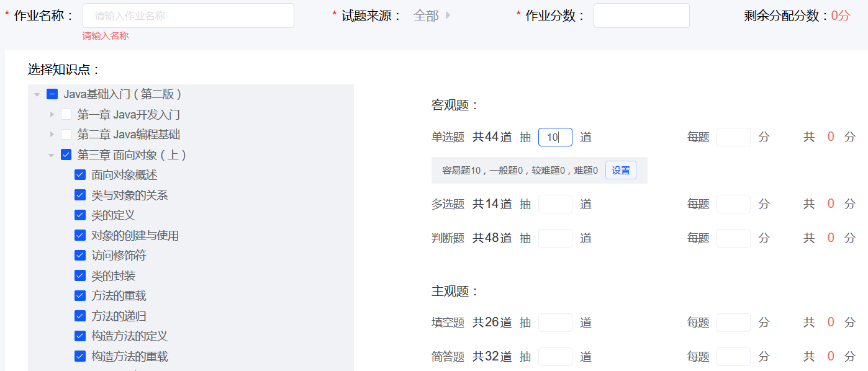Check the 第一章 Java开发入门 checkbox
The width and height of the screenshot is (868, 371).
coord(66,114)
